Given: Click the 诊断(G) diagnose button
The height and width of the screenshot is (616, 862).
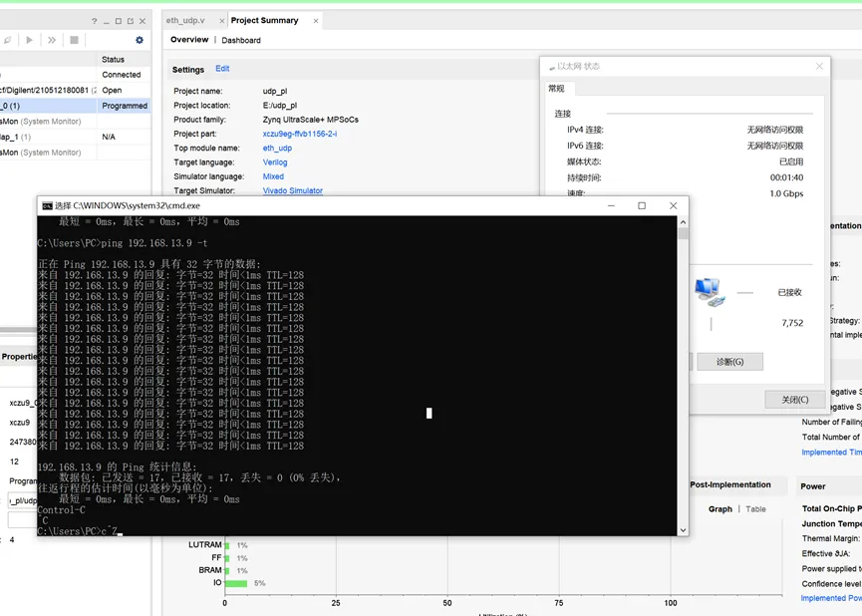Looking at the screenshot, I should coord(729,362).
